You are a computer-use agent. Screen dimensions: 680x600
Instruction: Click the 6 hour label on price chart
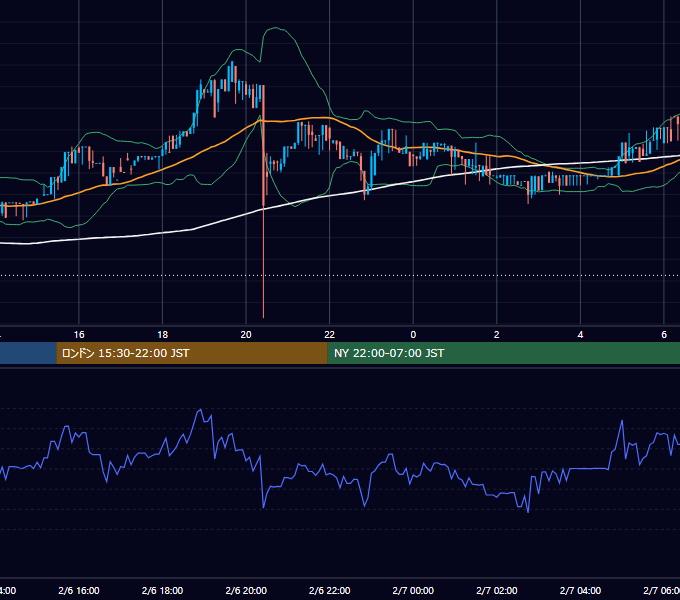coord(664,335)
